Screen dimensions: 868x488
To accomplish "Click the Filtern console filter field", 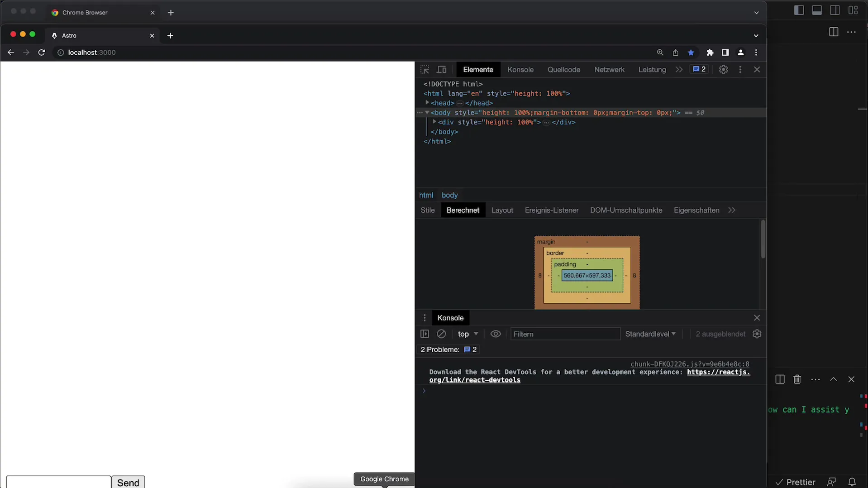I will (x=565, y=334).
